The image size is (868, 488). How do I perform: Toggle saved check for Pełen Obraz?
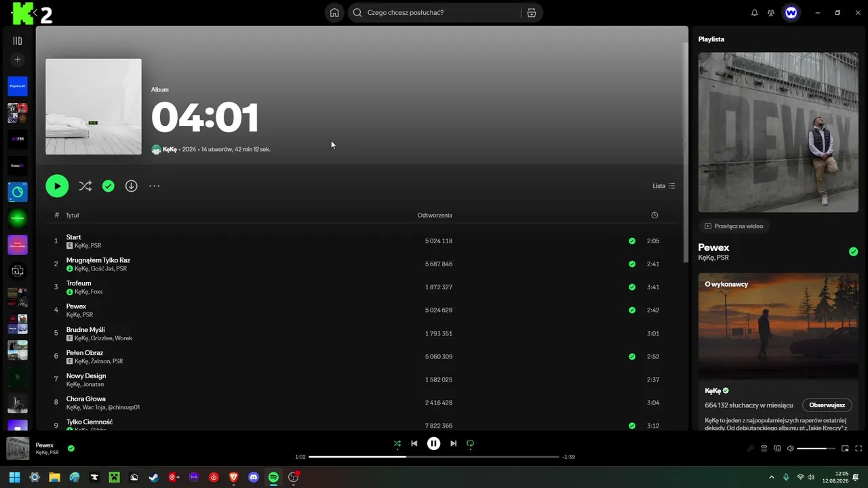[632, 357]
